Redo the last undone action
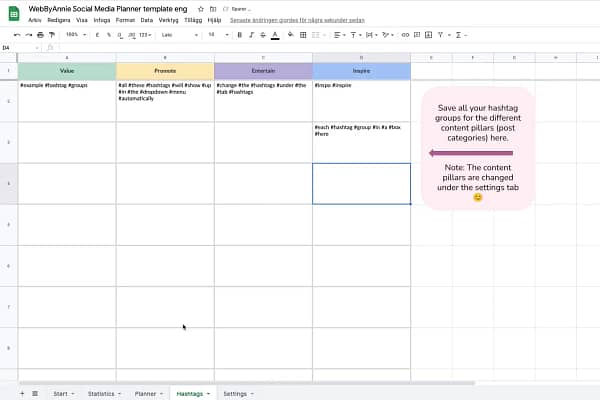Viewport: 600px width, 400px height. [x=29, y=35]
